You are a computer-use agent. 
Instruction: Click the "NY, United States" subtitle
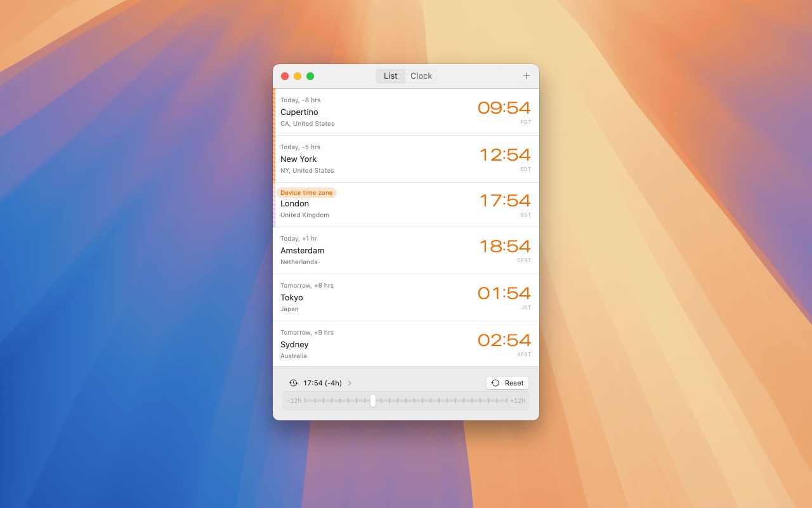(x=307, y=170)
